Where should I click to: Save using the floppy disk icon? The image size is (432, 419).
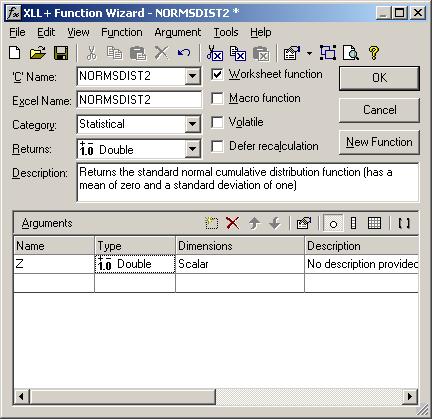point(61,53)
